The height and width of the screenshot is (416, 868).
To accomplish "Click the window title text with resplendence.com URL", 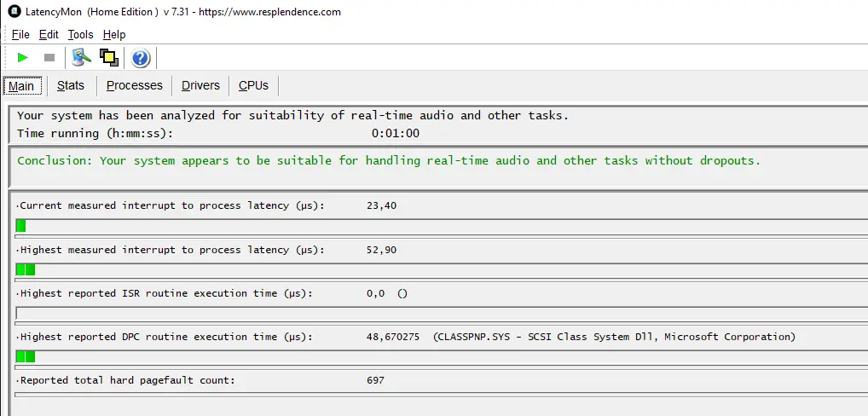I will click(x=183, y=12).
